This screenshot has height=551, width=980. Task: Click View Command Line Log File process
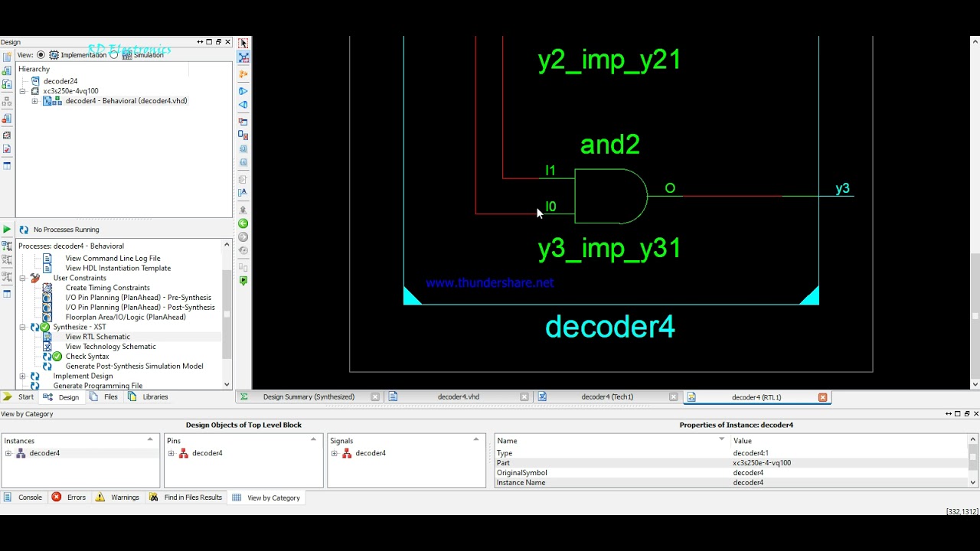click(113, 259)
